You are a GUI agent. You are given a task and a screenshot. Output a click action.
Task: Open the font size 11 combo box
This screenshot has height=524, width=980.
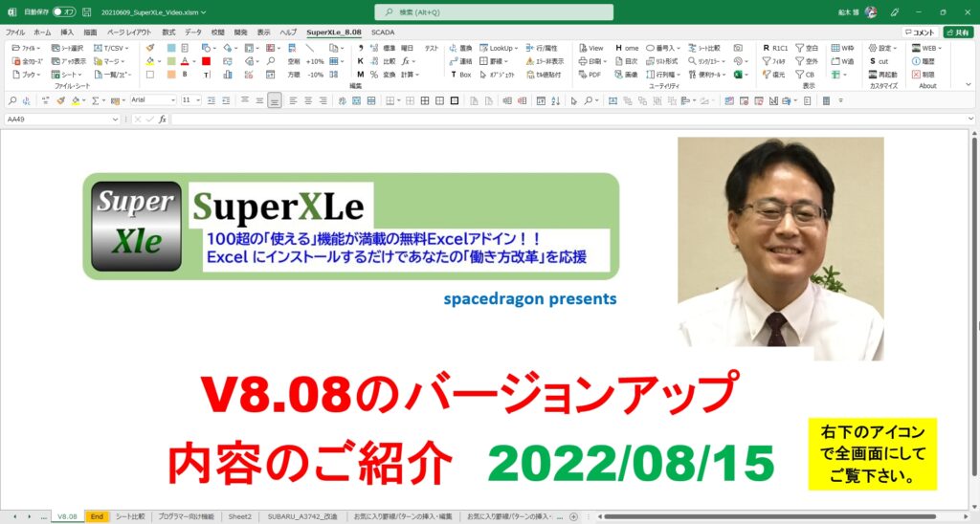pos(191,100)
